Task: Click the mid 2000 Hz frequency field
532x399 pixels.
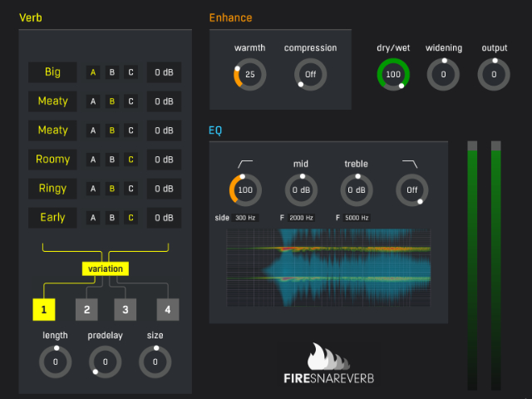Action: click(301, 218)
